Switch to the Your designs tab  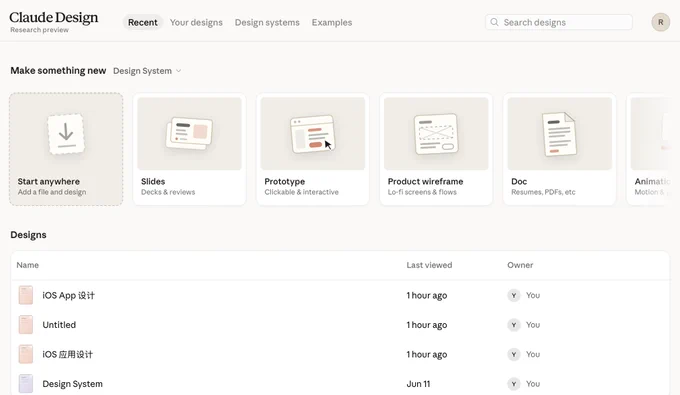196,23
